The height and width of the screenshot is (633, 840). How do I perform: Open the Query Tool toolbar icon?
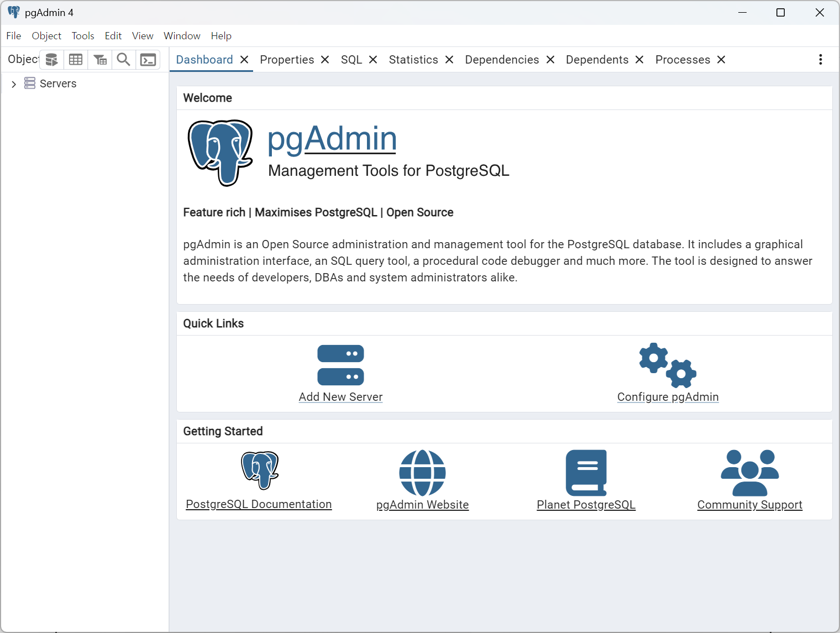point(51,60)
